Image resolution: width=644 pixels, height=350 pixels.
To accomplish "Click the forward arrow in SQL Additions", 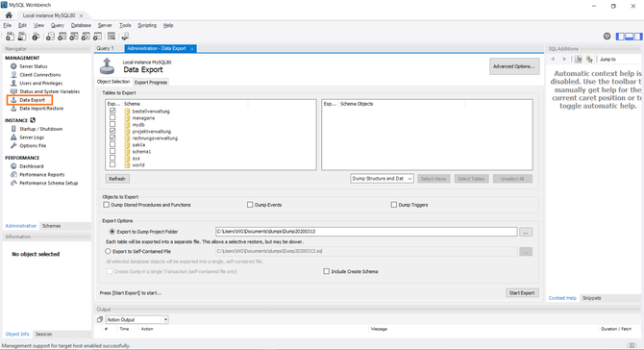I will [x=564, y=60].
